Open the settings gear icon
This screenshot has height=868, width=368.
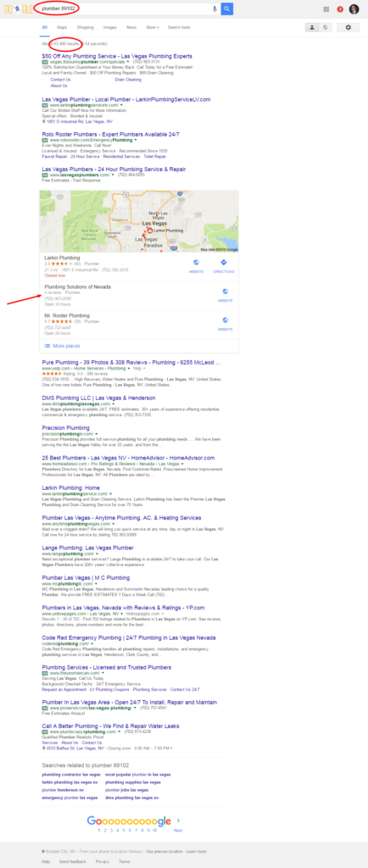click(348, 27)
